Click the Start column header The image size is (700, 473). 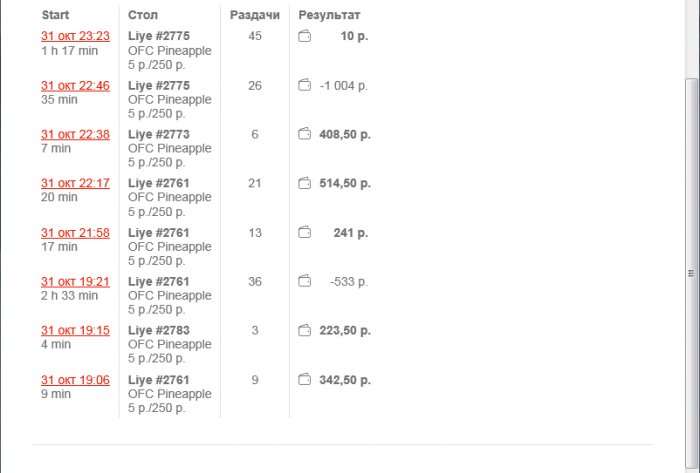[55, 16]
